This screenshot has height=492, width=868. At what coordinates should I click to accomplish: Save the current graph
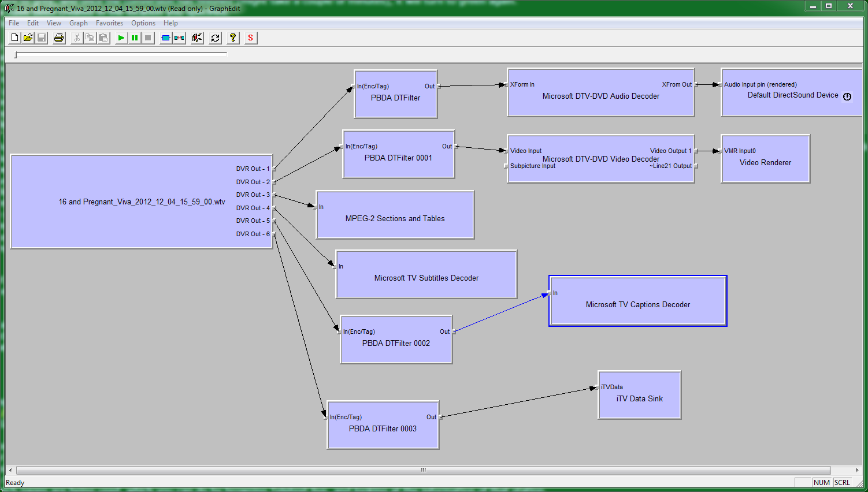(x=42, y=38)
